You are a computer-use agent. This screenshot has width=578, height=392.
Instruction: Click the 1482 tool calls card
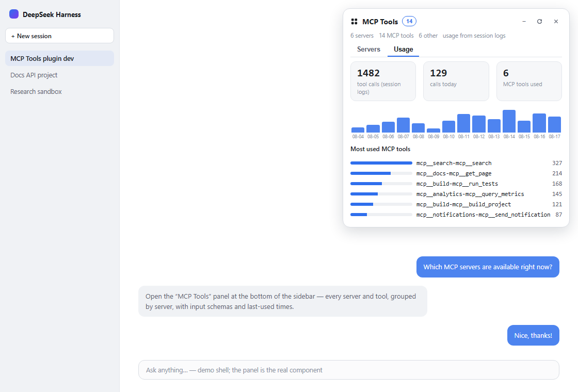click(383, 81)
